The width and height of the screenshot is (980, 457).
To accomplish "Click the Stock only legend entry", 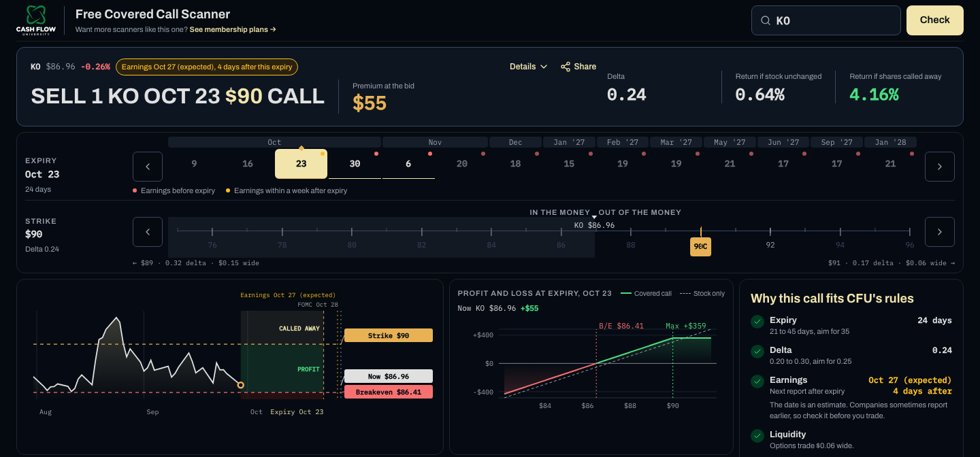I will click(702, 293).
